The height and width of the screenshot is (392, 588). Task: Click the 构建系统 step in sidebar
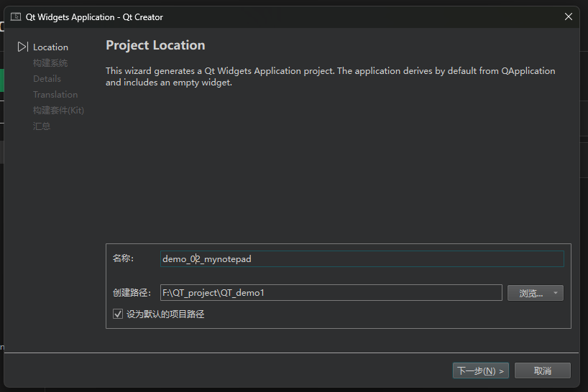coord(50,63)
